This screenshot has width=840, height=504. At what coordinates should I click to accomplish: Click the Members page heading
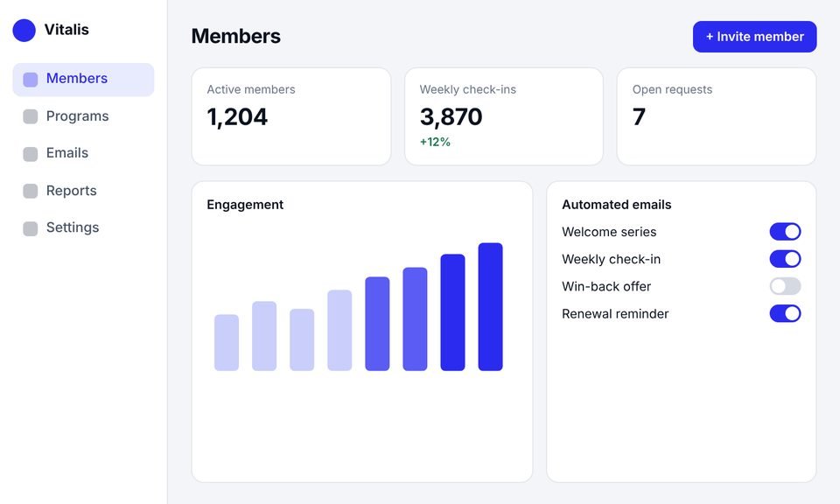[x=235, y=37]
